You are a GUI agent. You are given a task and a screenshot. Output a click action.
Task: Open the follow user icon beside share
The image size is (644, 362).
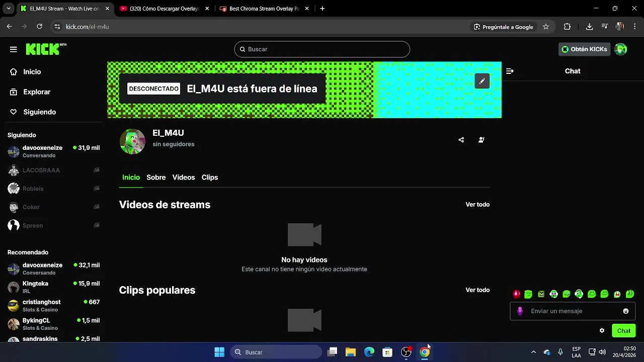pyautogui.click(x=481, y=140)
